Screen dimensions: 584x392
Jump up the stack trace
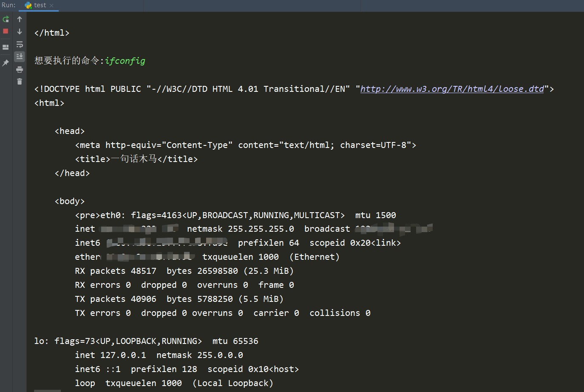[20, 19]
